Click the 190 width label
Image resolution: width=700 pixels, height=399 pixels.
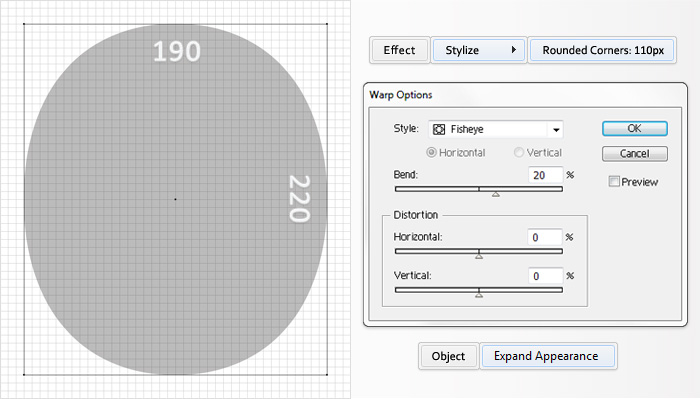pos(177,51)
